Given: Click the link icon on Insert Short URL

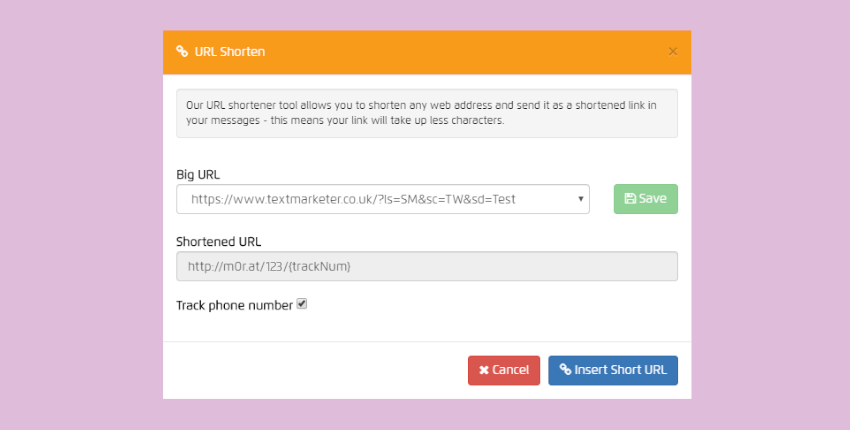Looking at the screenshot, I should click(565, 370).
